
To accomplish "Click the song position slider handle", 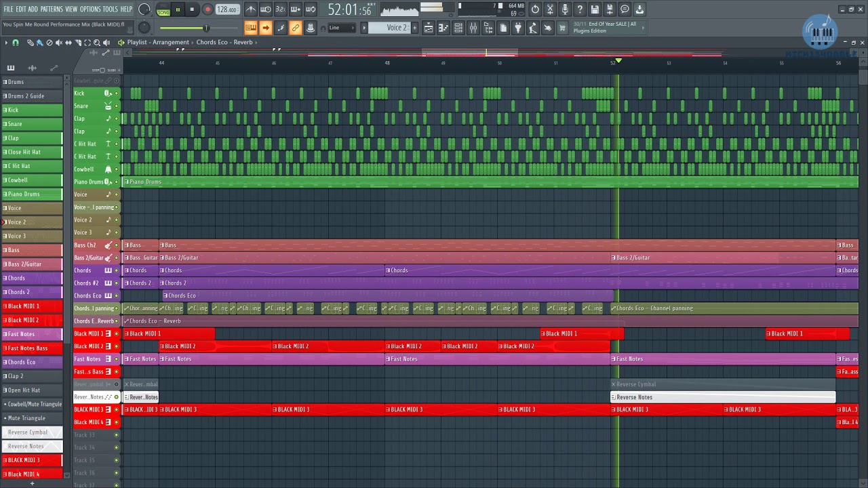I will point(206,28).
